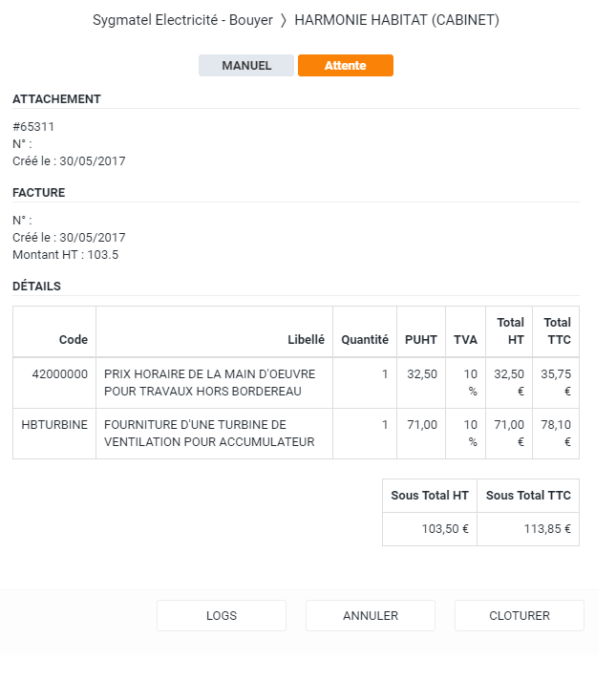Click the TVA column header
The width and height of the screenshot is (616, 681).
(465, 340)
